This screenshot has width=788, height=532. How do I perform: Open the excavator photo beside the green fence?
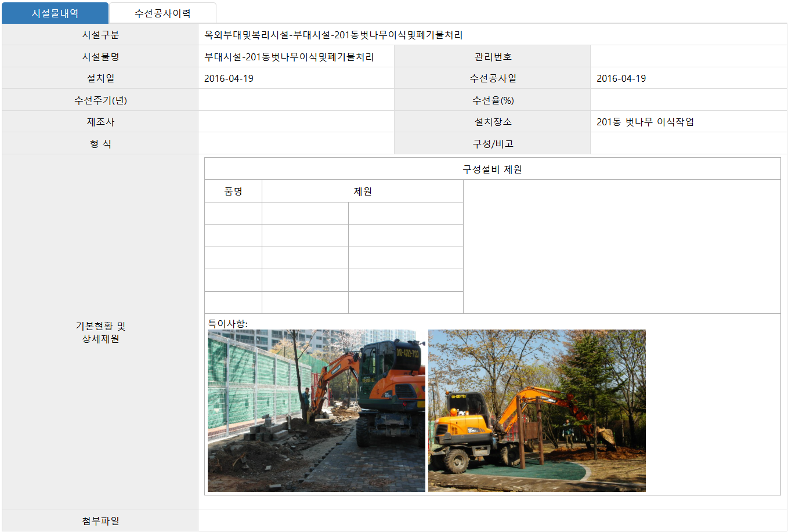[316, 411]
